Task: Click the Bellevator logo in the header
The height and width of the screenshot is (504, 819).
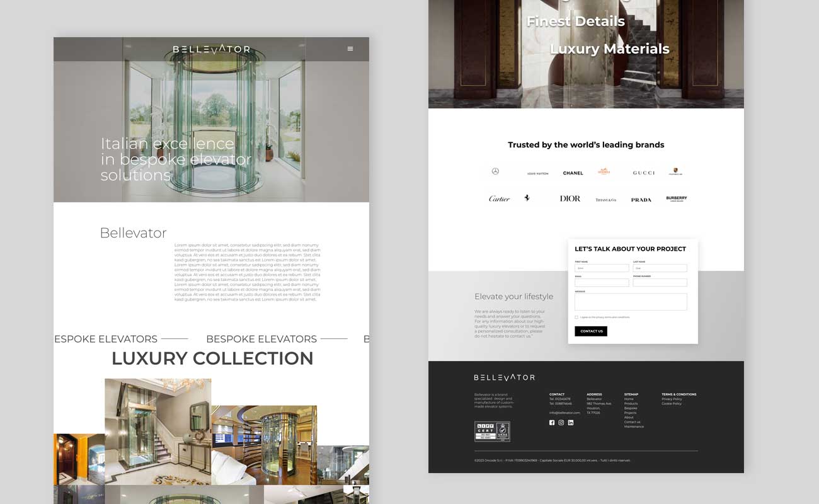Action: click(x=212, y=49)
